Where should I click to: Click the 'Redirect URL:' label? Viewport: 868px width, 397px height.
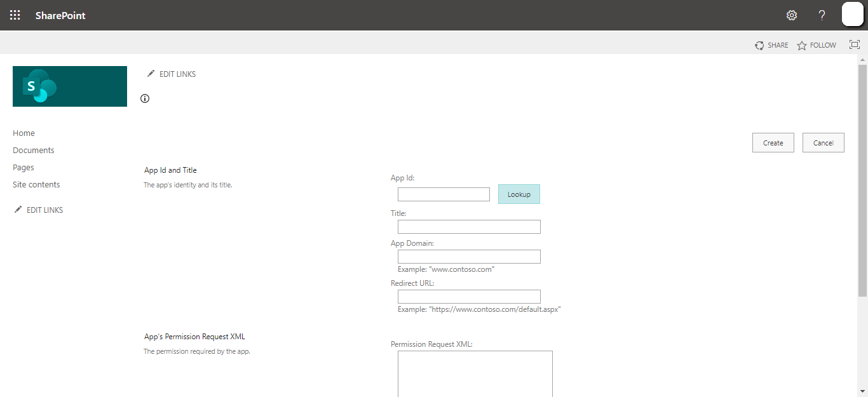[412, 283]
